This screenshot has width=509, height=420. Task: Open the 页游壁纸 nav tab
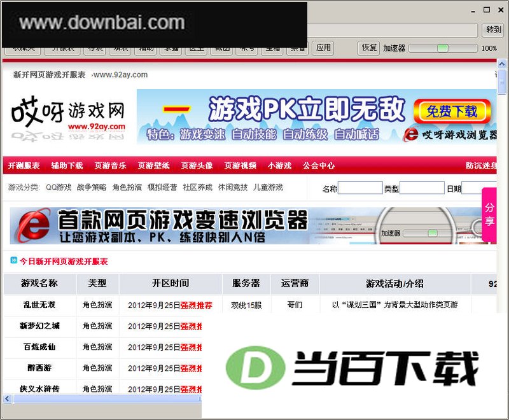[153, 165]
